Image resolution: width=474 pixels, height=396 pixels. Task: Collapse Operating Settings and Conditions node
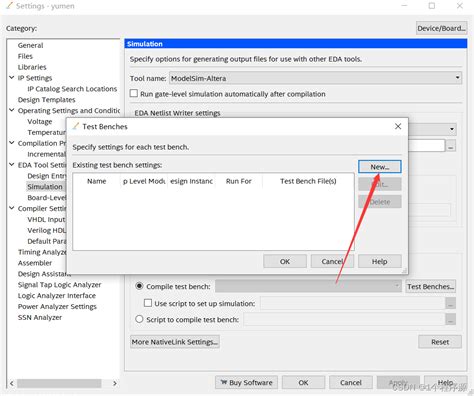pyautogui.click(x=12, y=110)
